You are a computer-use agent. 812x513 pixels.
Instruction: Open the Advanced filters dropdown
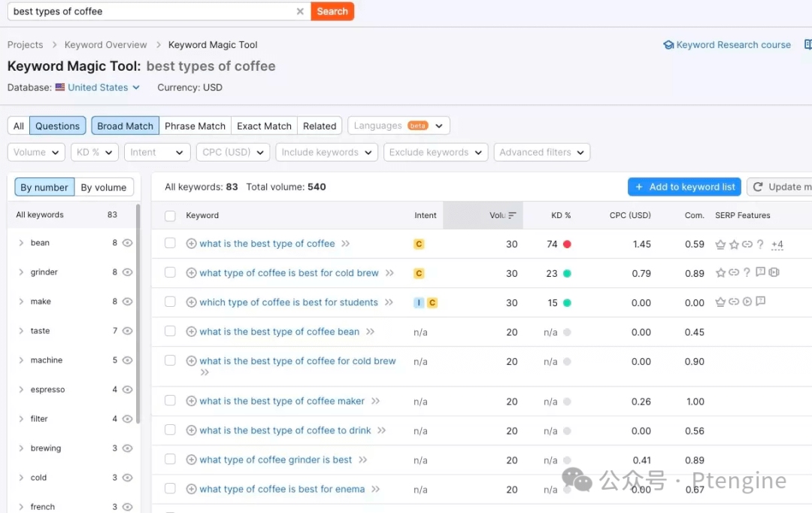point(541,153)
